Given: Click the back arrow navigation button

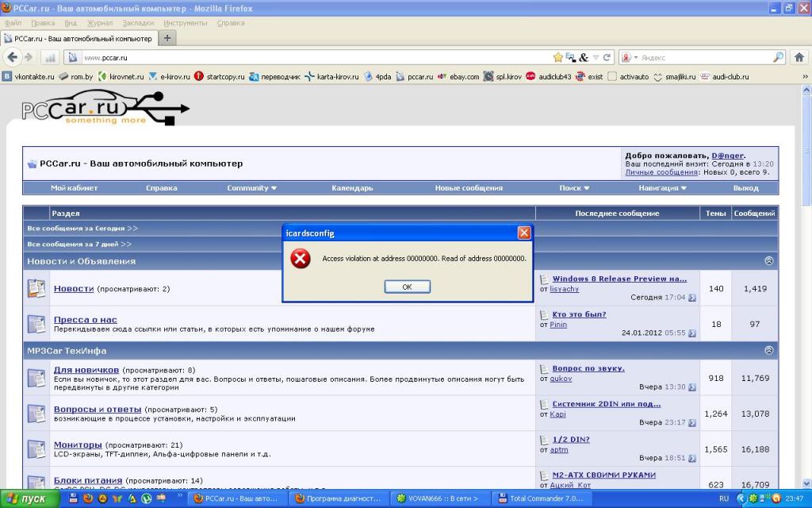Looking at the screenshot, I should pyautogui.click(x=13, y=57).
